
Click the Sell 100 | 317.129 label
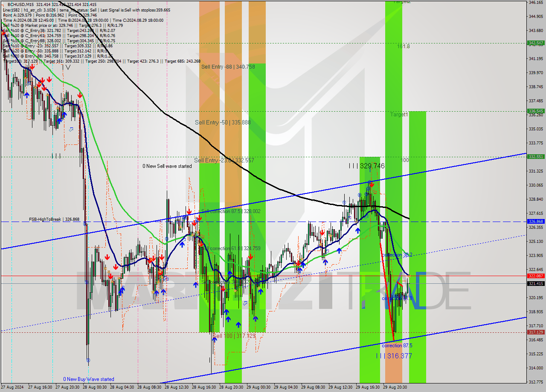[234, 336]
